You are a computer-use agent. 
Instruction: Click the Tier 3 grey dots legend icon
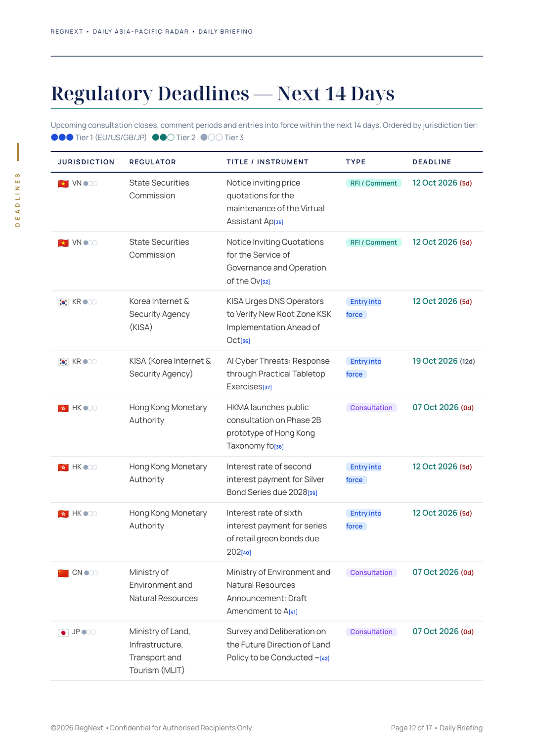[212, 138]
